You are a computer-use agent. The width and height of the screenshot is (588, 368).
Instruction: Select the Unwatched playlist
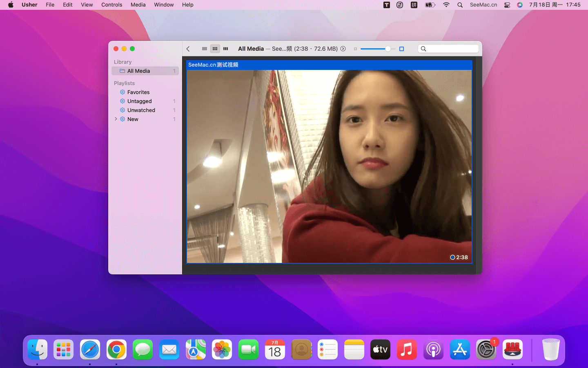(142, 110)
